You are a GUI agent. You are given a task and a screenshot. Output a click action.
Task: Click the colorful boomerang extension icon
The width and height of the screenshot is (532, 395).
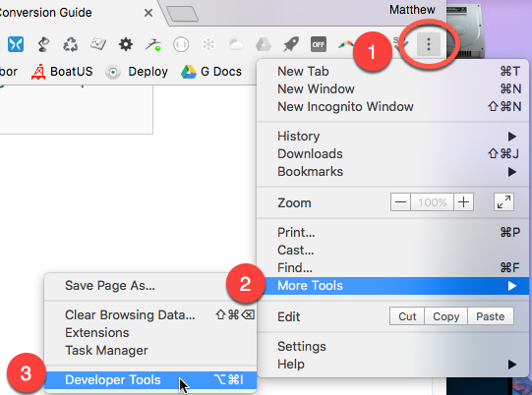tap(346, 44)
